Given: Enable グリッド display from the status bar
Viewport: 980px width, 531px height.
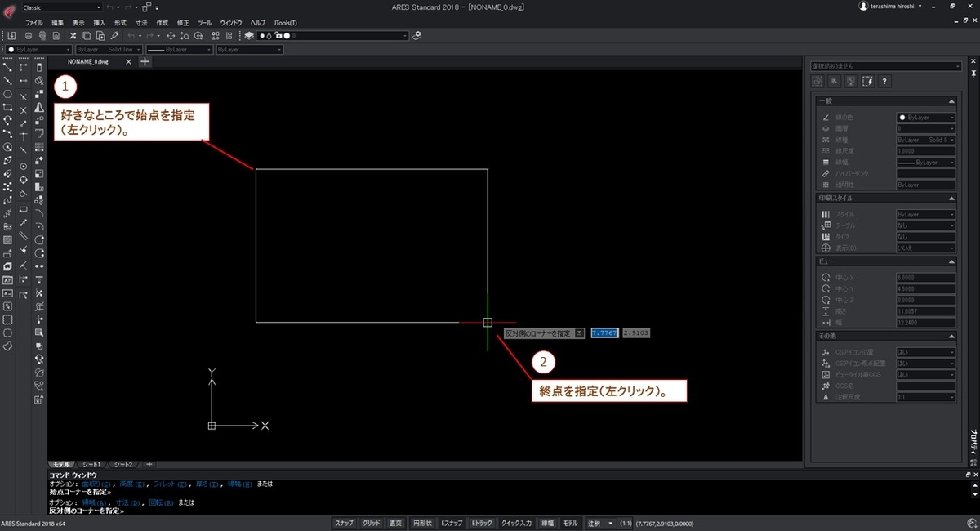Looking at the screenshot, I should (x=372, y=522).
